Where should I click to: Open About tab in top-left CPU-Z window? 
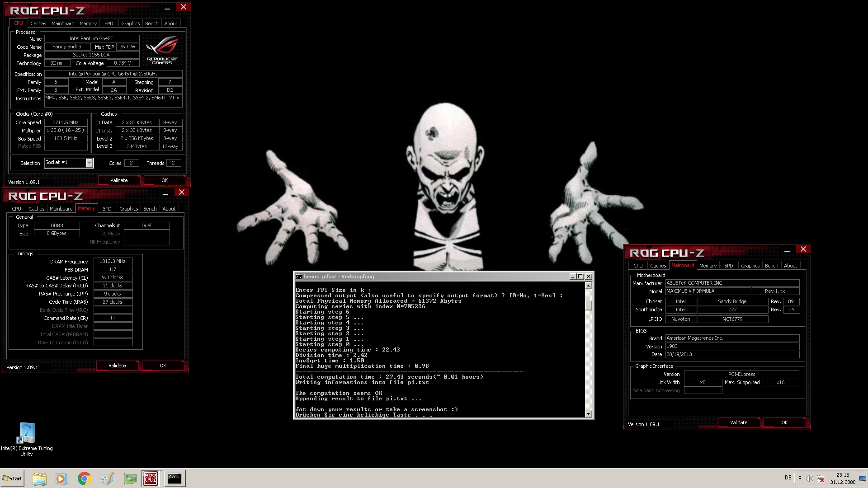pos(171,23)
